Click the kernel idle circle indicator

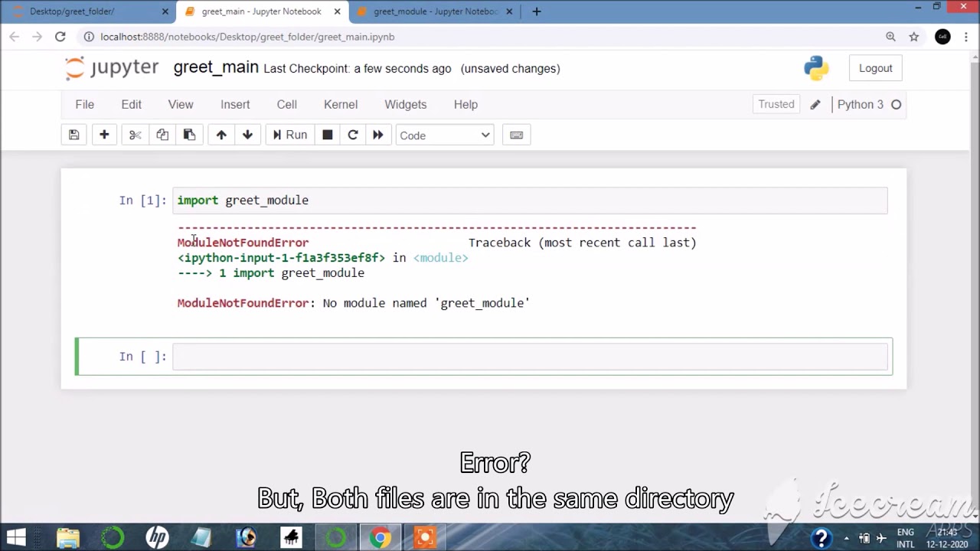pos(896,105)
